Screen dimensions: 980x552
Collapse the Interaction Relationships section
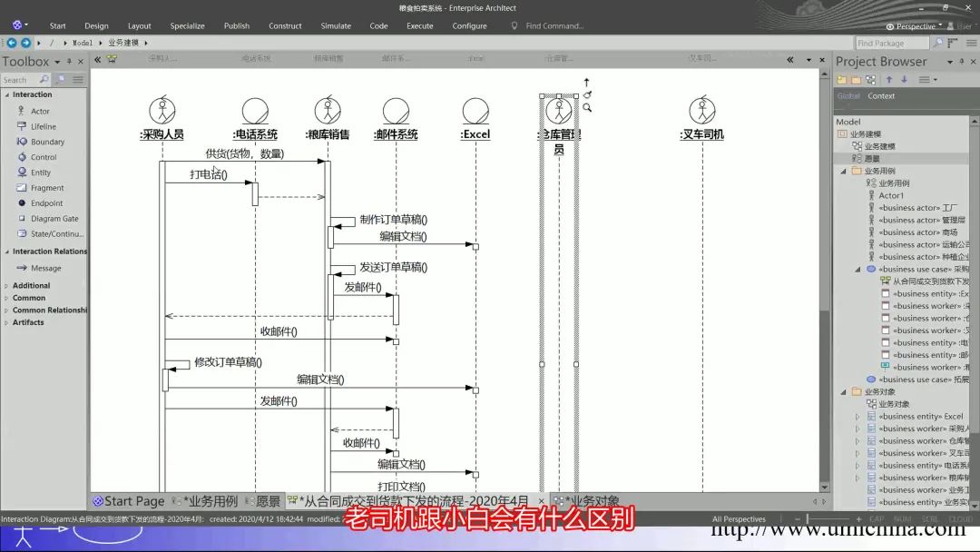pyautogui.click(x=7, y=251)
